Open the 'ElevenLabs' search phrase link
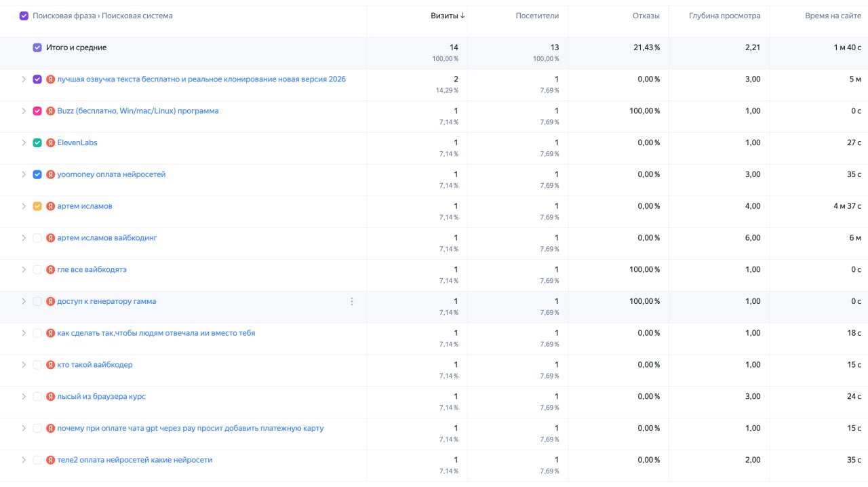The image size is (868, 487). [x=77, y=143]
